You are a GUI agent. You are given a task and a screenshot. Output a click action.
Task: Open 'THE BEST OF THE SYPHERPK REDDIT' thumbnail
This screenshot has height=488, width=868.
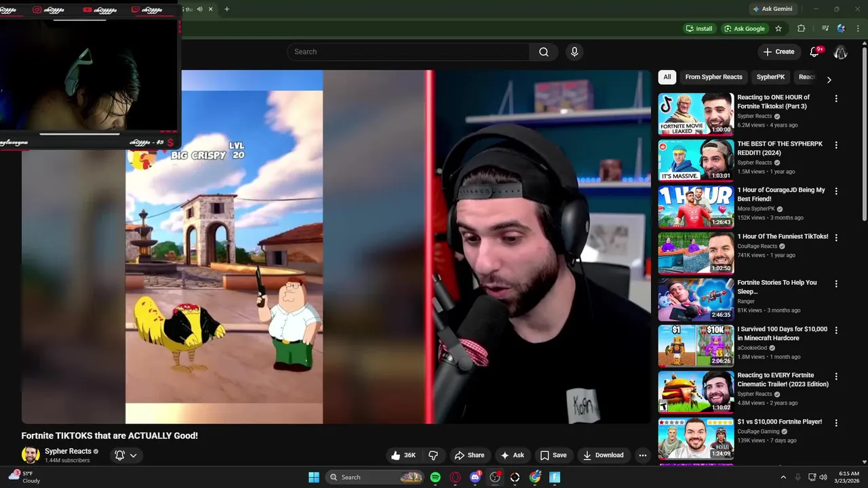(696, 160)
